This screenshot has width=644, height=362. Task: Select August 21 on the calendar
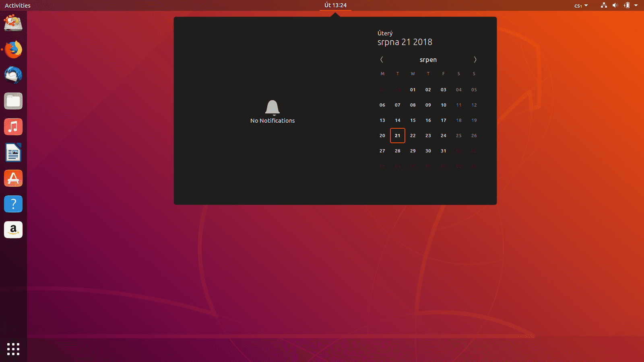397,136
